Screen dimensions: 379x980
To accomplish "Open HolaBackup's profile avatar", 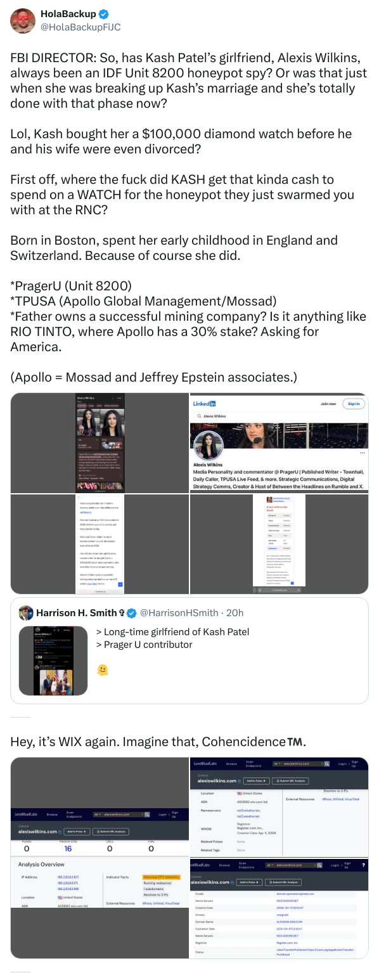I will pos(22,20).
